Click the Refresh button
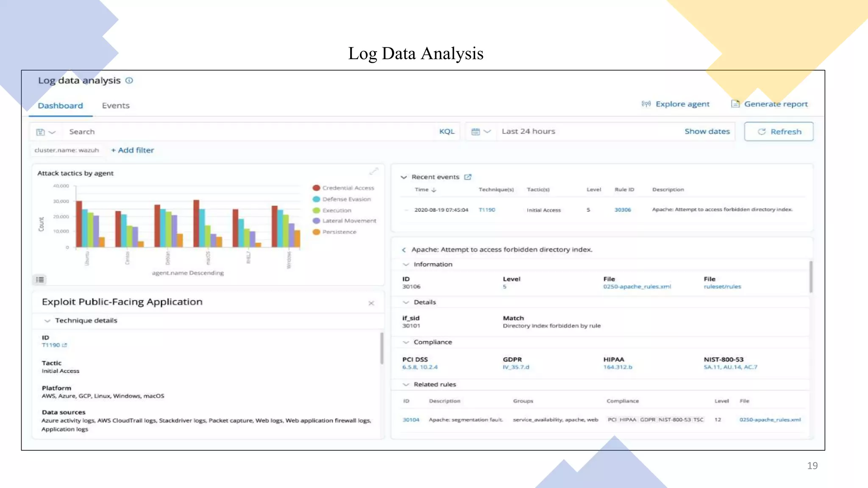The width and height of the screenshot is (868, 488). 779,132
